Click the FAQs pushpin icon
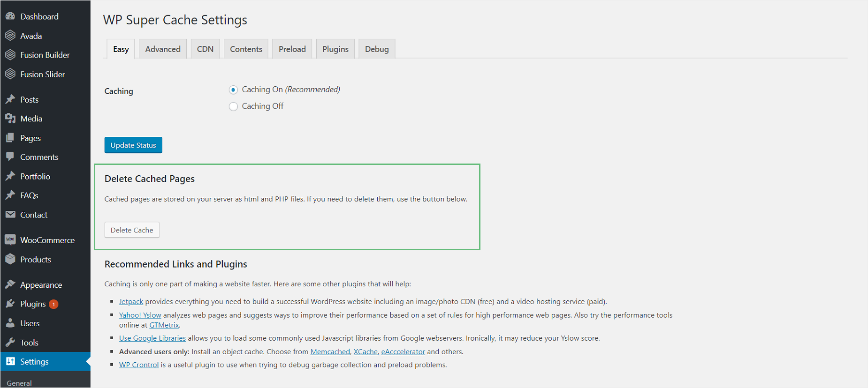Viewport: 868px width, 388px height. [10, 195]
